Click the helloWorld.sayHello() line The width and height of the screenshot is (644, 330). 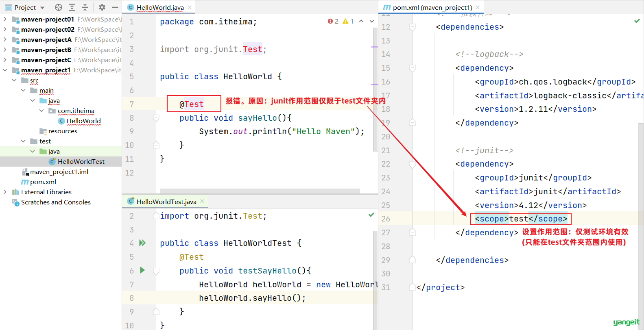click(252, 298)
